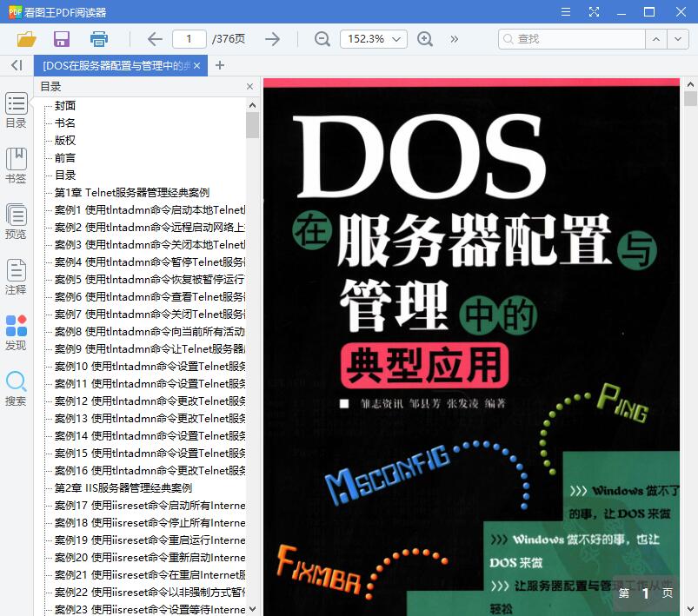This screenshot has width=698, height=616.
Task: Open 案例22 iisreset outline entry
Action: coord(150,592)
